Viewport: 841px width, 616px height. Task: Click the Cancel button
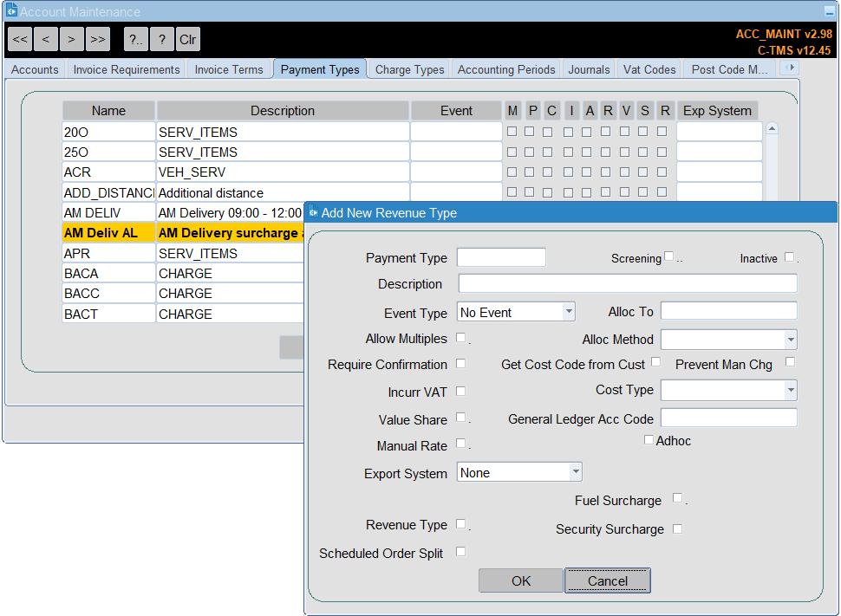pyautogui.click(x=608, y=581)
